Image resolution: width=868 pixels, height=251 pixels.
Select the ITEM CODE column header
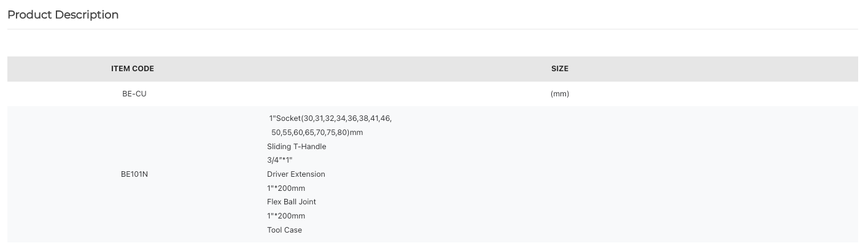133,69
